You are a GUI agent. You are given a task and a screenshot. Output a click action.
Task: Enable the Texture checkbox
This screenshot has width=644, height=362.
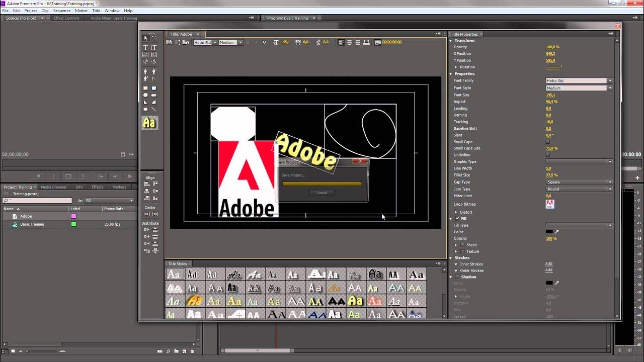tap(462, 251)
